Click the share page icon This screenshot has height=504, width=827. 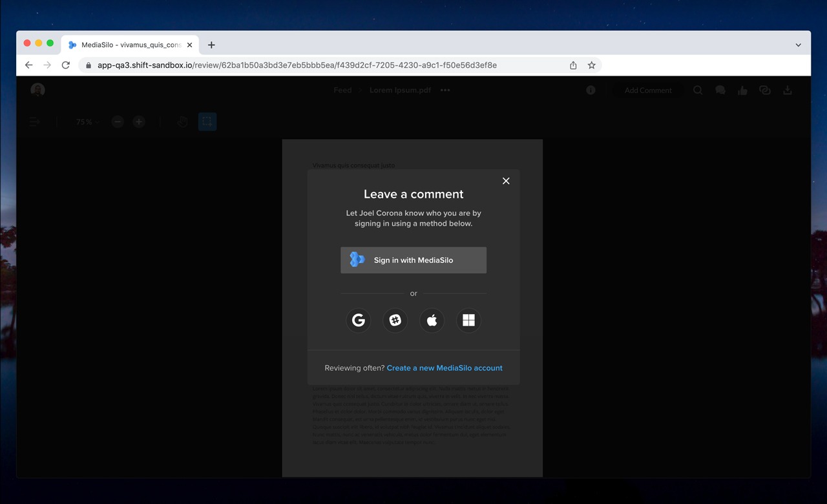click(573, 65)
